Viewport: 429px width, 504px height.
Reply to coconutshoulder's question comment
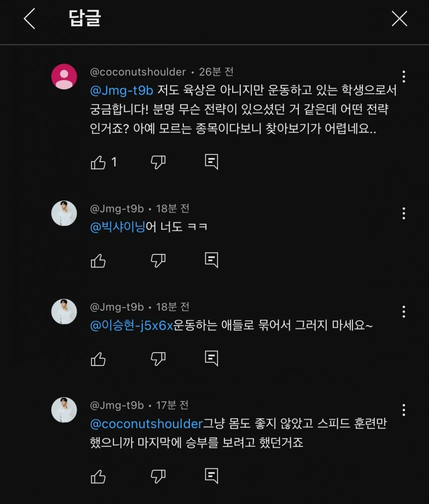[211, 162]
